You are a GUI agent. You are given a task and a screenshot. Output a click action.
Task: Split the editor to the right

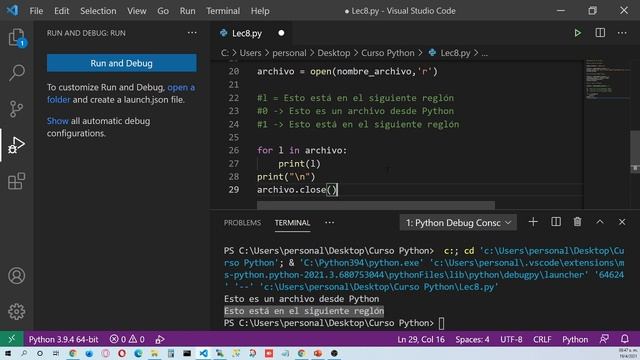click(600, 33)
